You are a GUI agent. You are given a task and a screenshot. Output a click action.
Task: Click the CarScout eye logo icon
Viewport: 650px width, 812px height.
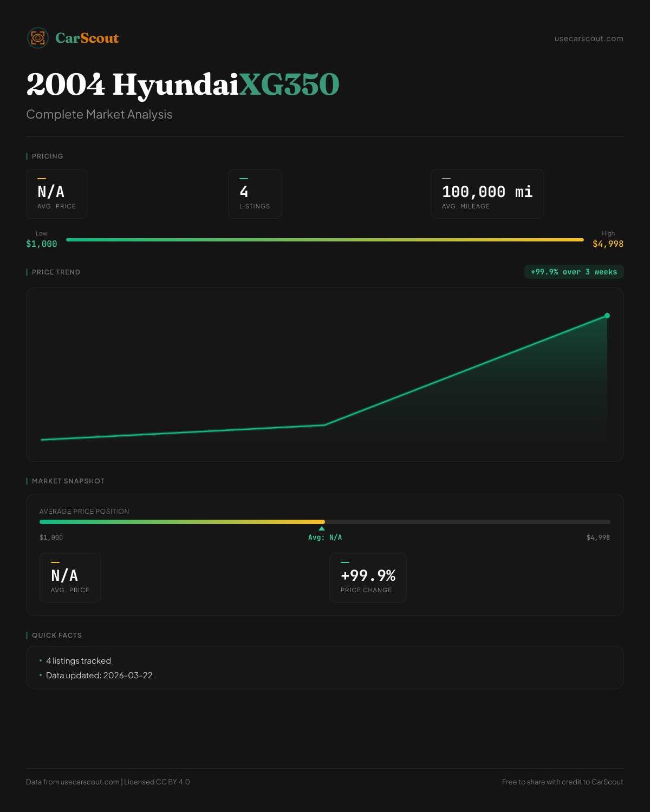click(x=38, y=38)
